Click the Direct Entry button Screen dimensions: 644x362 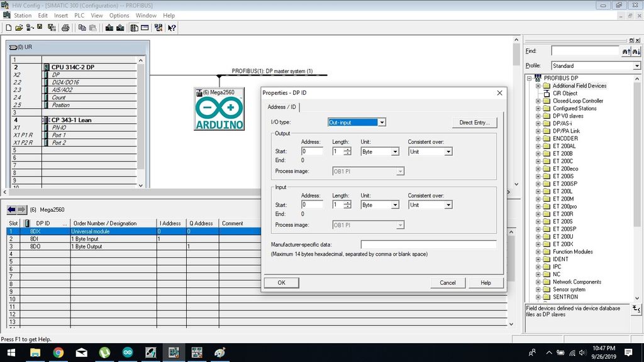[x=474, y=123]
